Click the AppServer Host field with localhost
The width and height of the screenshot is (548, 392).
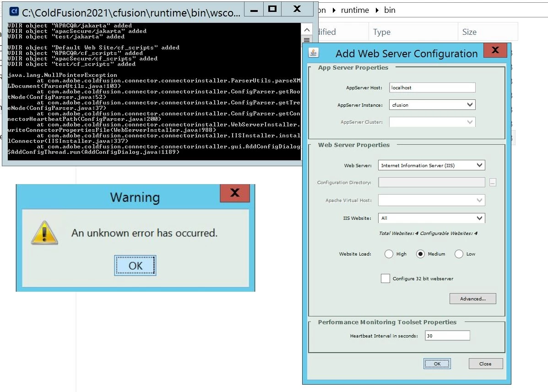(432, 87)
